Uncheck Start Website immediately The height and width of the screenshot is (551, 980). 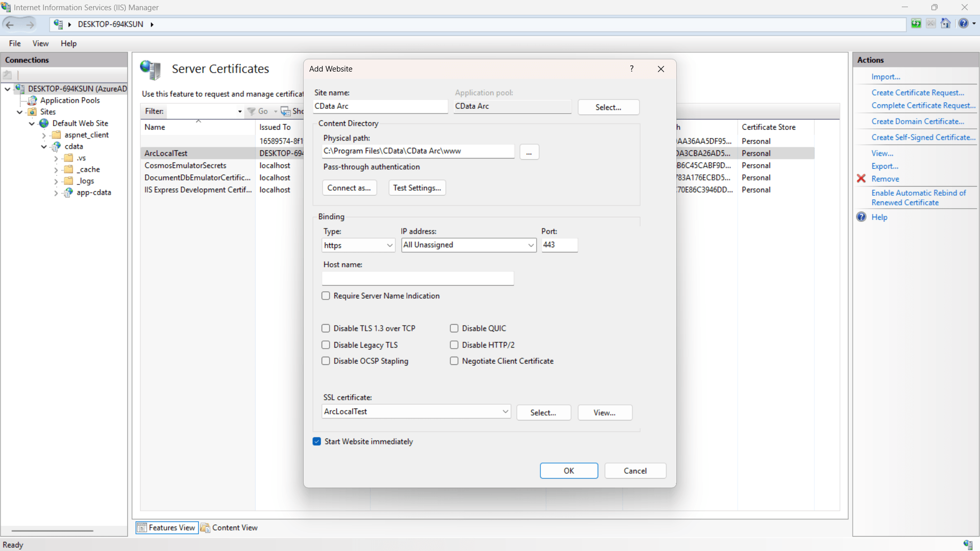(317, 442)
